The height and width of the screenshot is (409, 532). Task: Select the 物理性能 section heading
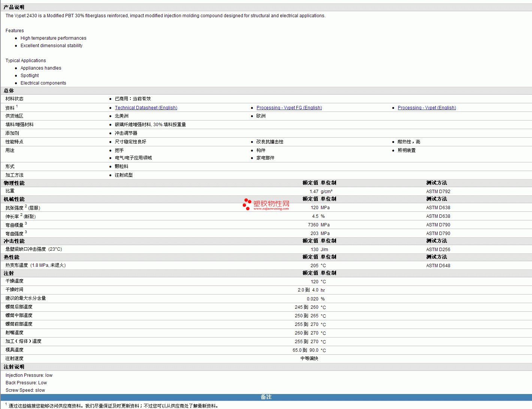(14, 183)
